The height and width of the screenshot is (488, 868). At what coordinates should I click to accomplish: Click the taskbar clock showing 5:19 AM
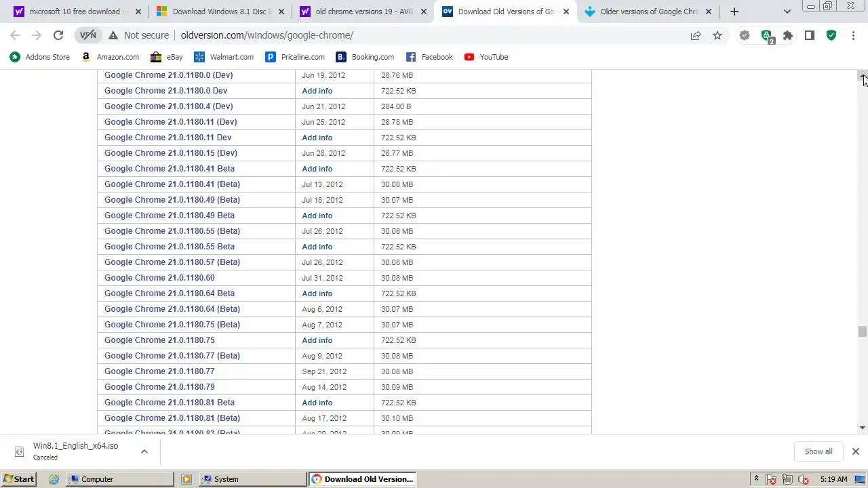coord(833,479)
